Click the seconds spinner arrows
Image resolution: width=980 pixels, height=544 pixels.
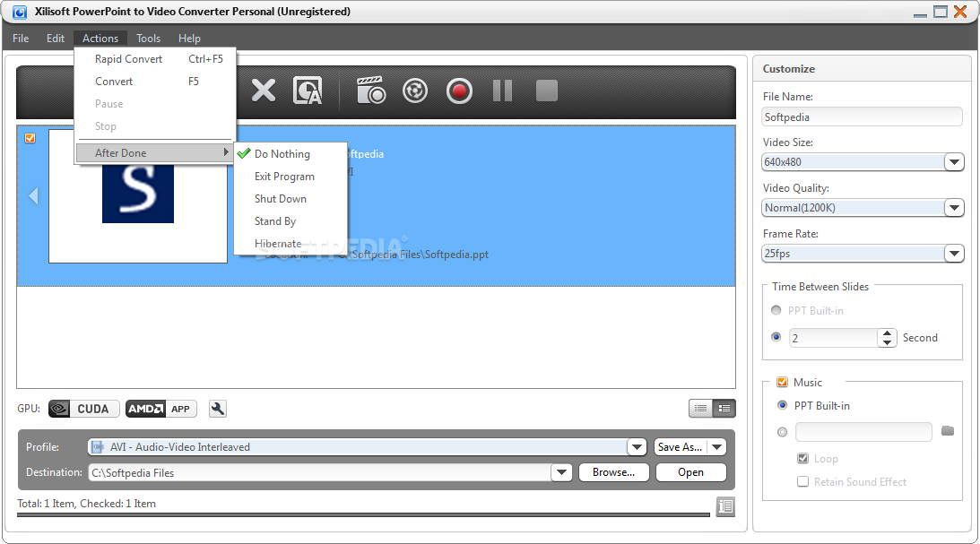click(887, 338)
